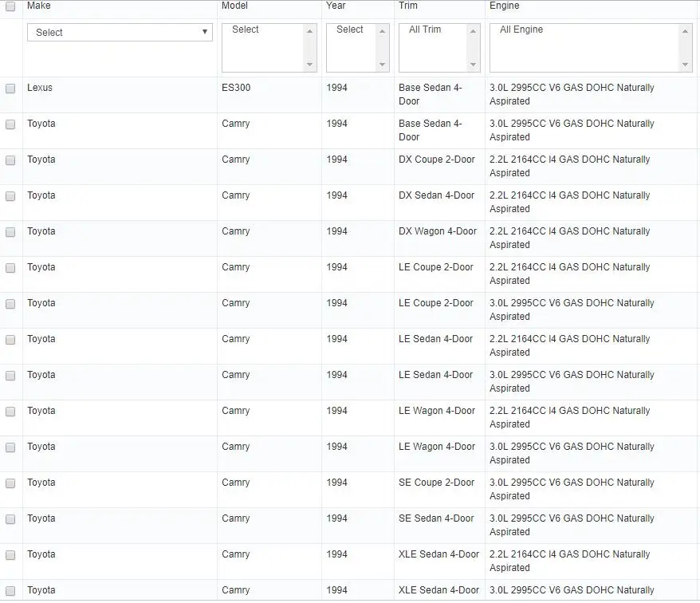Click Engine list scroll-up arrow
The image size is (700, 603).
(686, 31)
